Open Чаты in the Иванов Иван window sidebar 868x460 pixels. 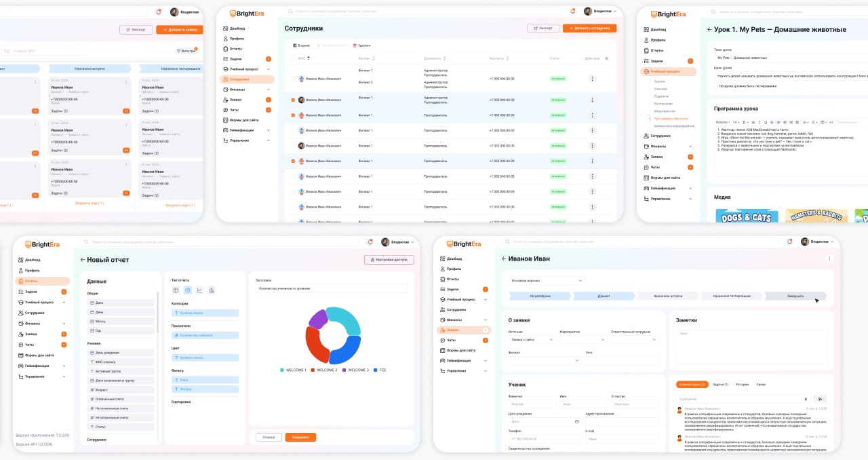[x=450, y=340]
